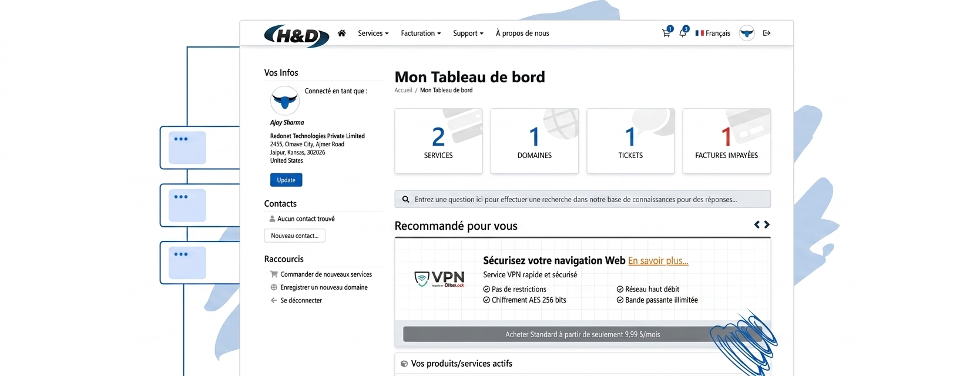Show previous recommendation with left chevron
Viewport: 980px width, 376px height.
tap(757, 224)
